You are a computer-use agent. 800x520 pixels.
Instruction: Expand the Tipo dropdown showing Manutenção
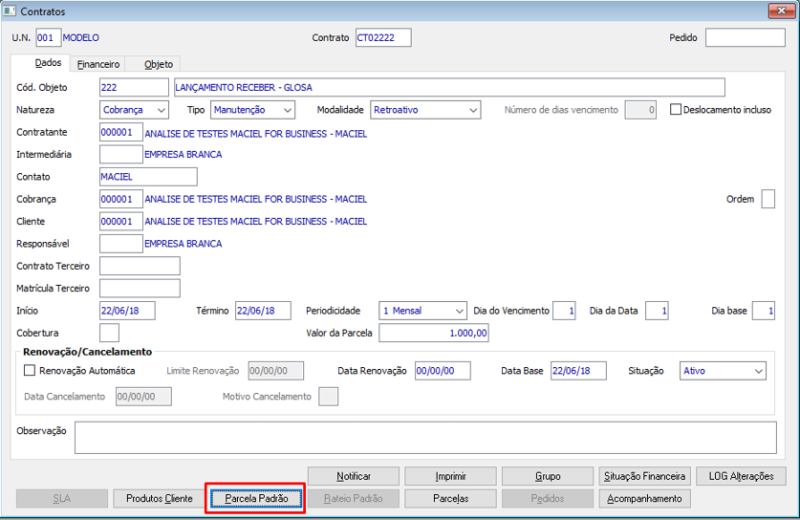pos(253,110)
